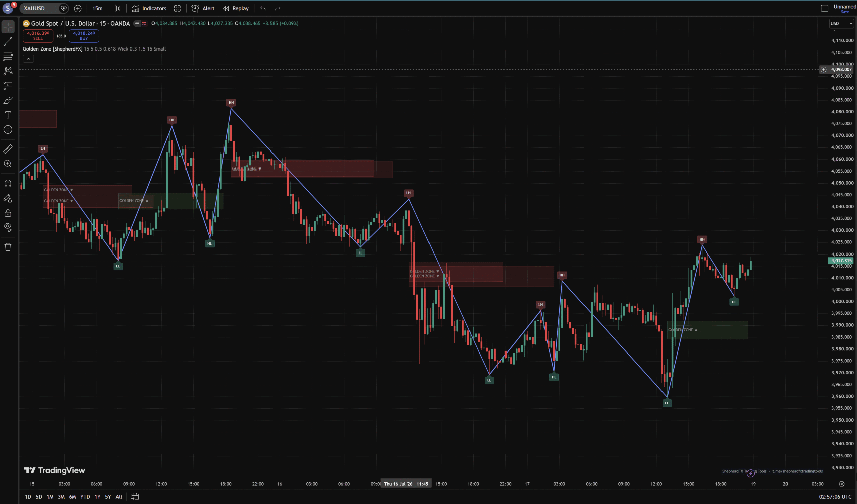This screenshot has width=857, height=504.
Task: Open the 02:57:06 UTC timezone menu
Action: [835, 497]
